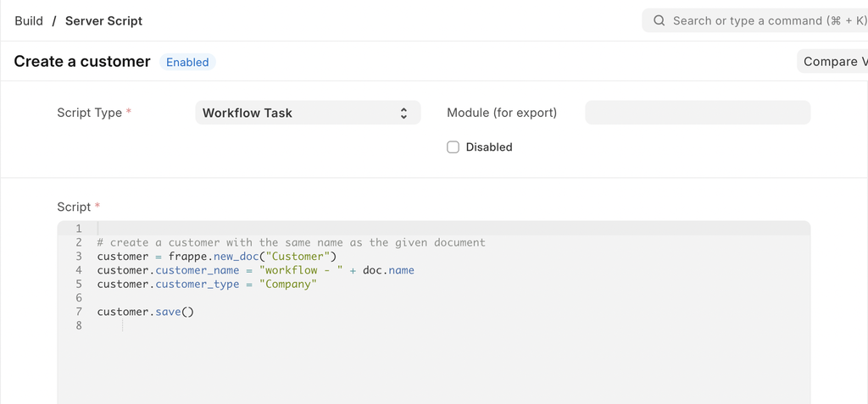
Task: Click the comment on line 2
Action: tap(292, 242)
